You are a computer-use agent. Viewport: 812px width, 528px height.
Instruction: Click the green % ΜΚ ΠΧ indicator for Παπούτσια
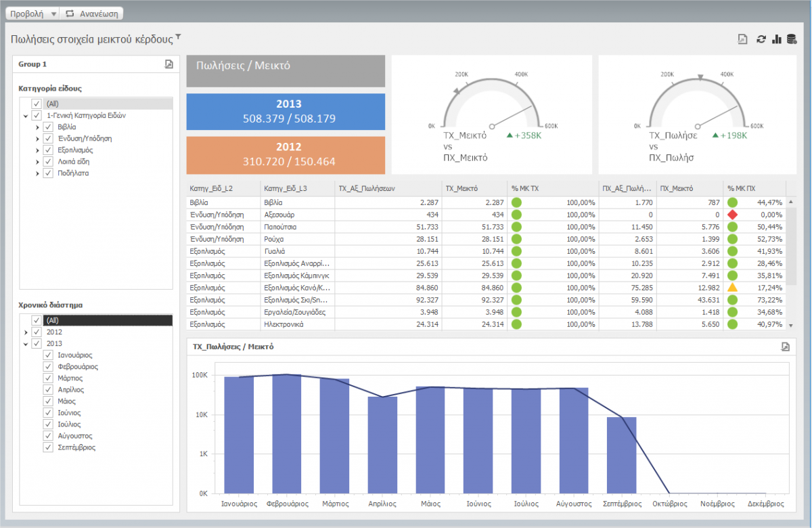(x=732, y=227)
